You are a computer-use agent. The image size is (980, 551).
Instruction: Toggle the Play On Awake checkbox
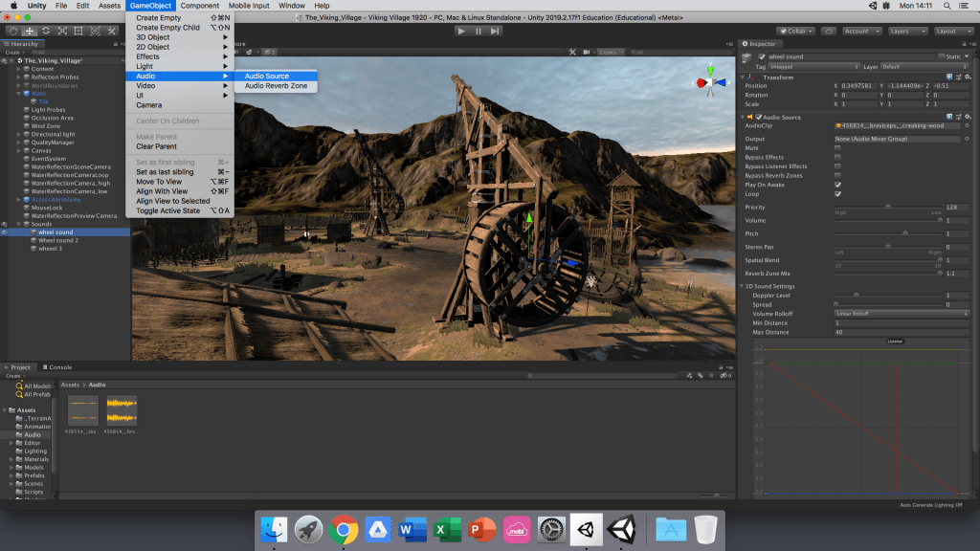tap(838, 185)
